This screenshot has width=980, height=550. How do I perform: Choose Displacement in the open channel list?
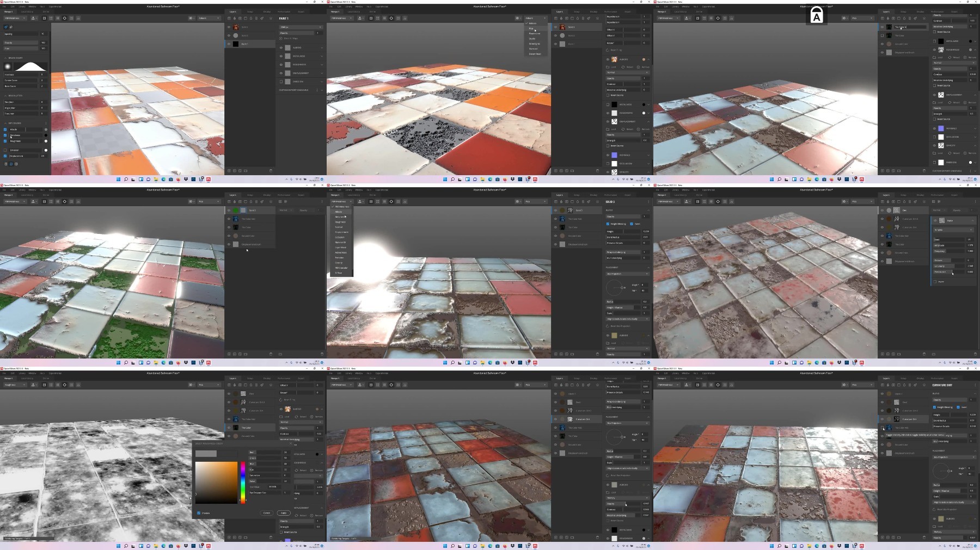point(341,232)
